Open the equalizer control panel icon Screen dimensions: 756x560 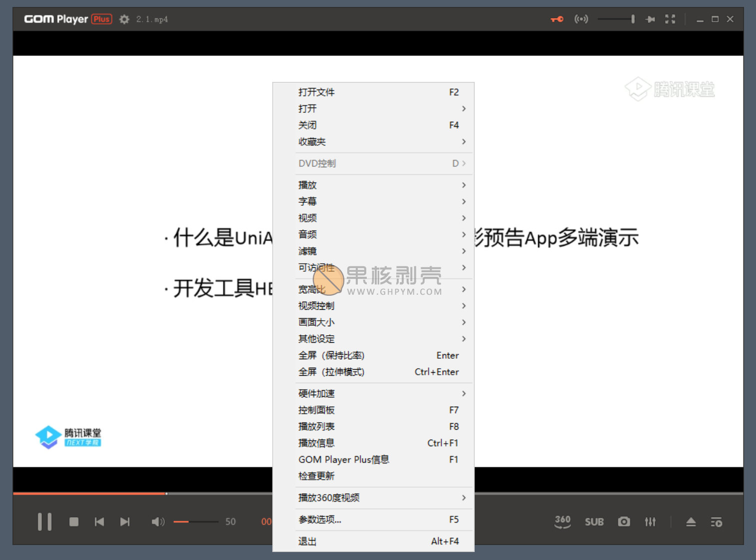650,522
